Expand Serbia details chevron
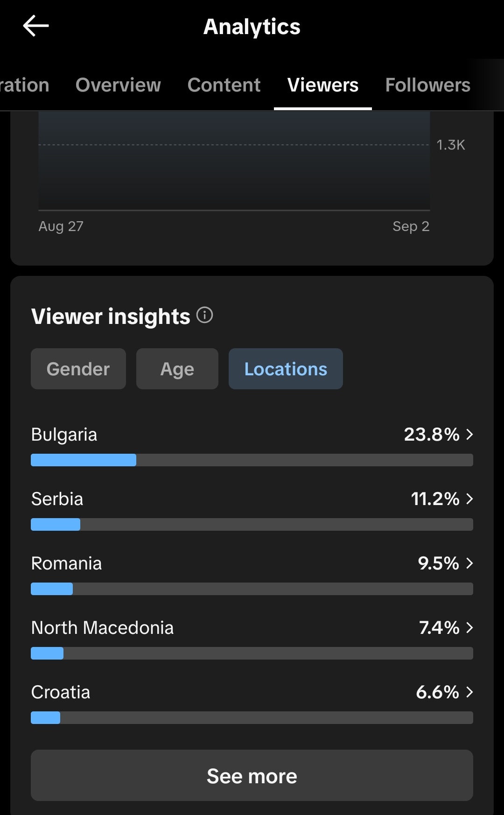Image resolution: width=504 pixels, height=815 pixels. click(469, 499)
